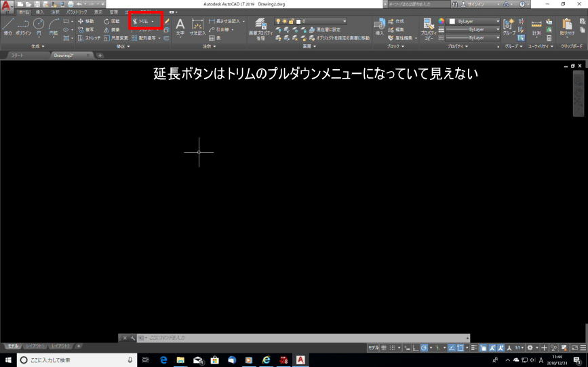Image resolution: width=588 pixels, height=367 pixels.
Task: Select the Arc (円弧) tool
Action: [x=54, y=26]
